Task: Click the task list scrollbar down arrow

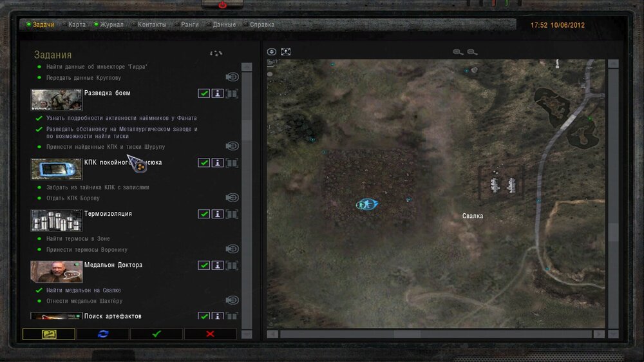Action: point(247,334)
